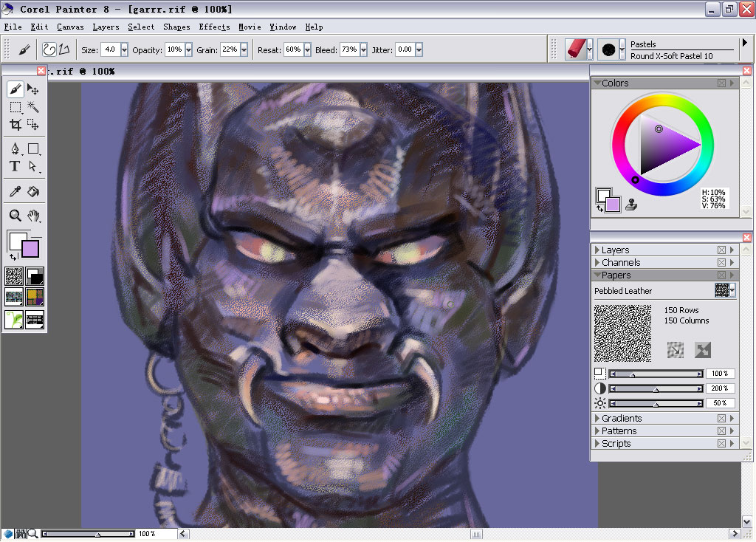Toggle the Papers palette close box
Viewport: 756px width, 542px height.
point(721,275)
